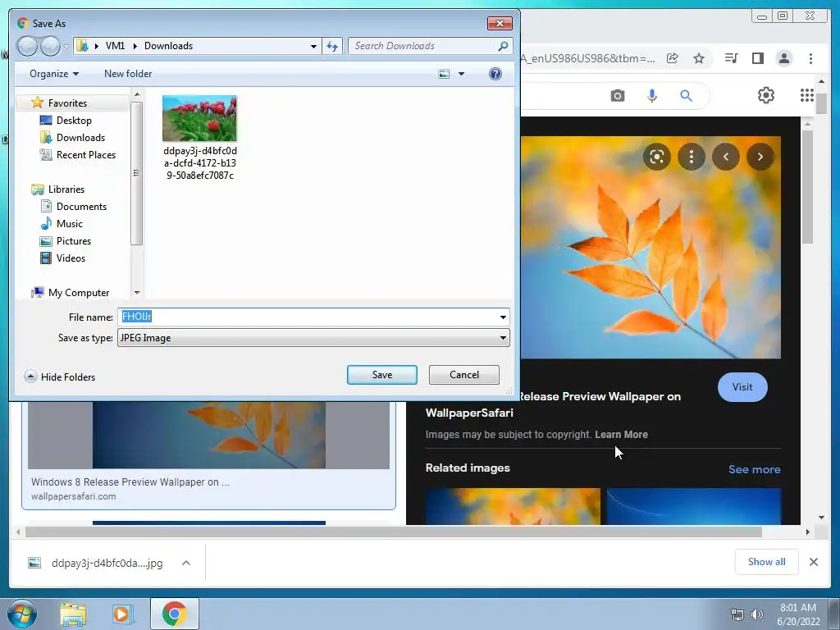Image resolution: width=840 pixels, height=630 pixels.
Task: Close the Chrome downloads bar
Action: [x=813, y=562]
